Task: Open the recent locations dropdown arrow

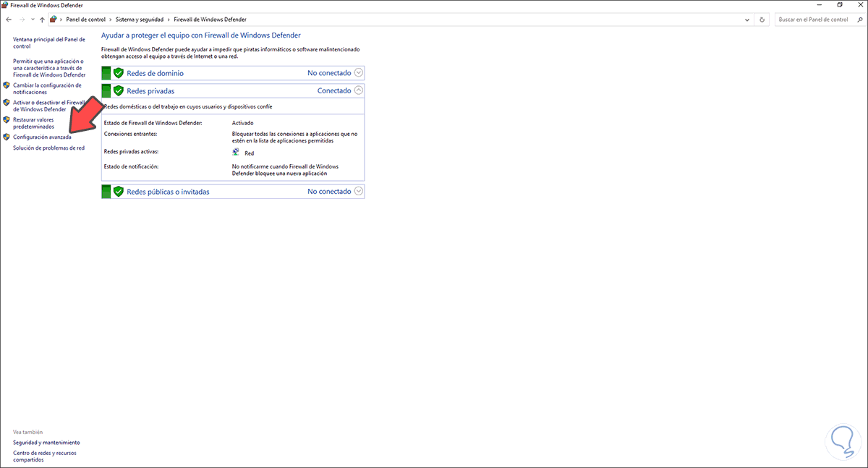Action: pyautogui.click(x=33, y=20)
